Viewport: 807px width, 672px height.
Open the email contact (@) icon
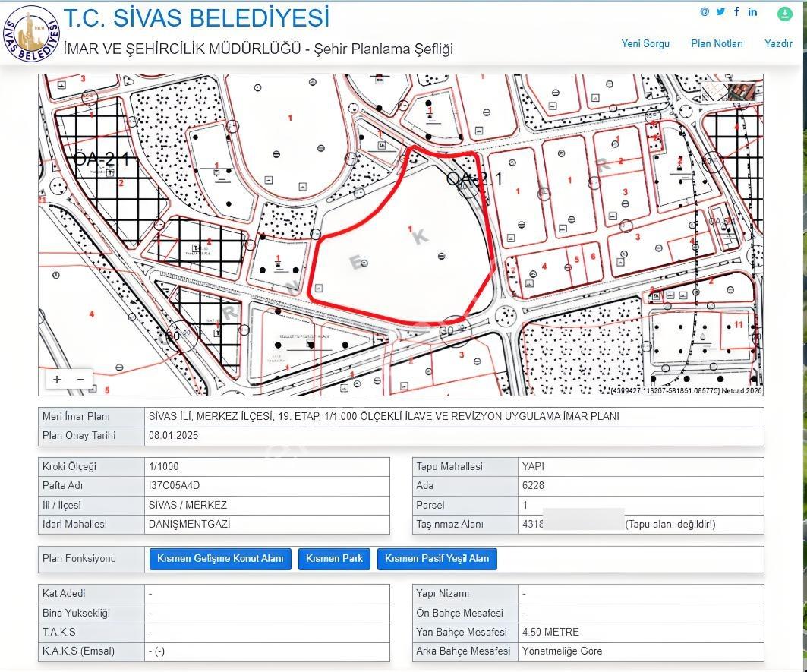tap(705, 11)
